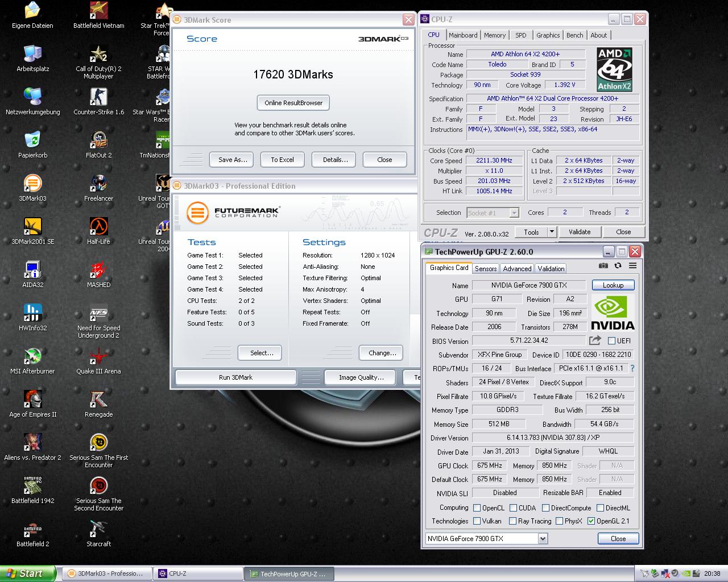This screenshot has height=582, width=728.
Task: Click bus interface question mark in GPU-Z
Action: point(632,368)
